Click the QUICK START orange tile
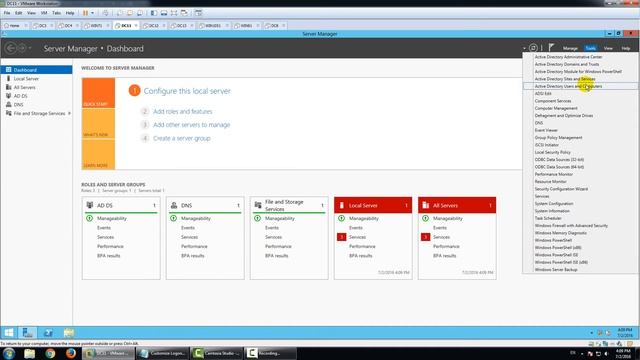Viewport: 640px width, 360px height. tap(98, 93)
